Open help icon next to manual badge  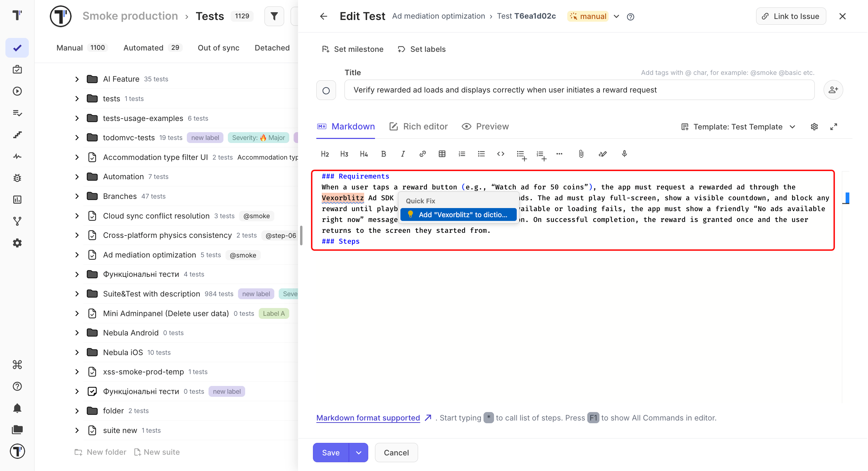(x=631, y=17)
